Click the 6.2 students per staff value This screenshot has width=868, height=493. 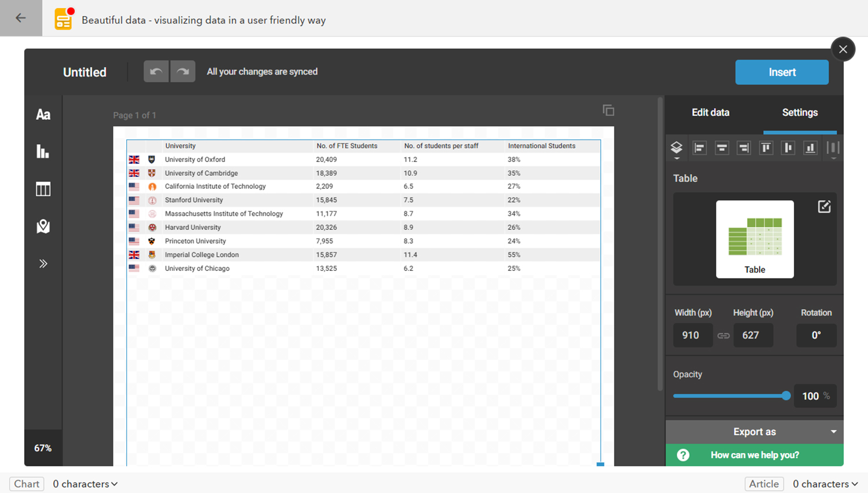(409, 268)
